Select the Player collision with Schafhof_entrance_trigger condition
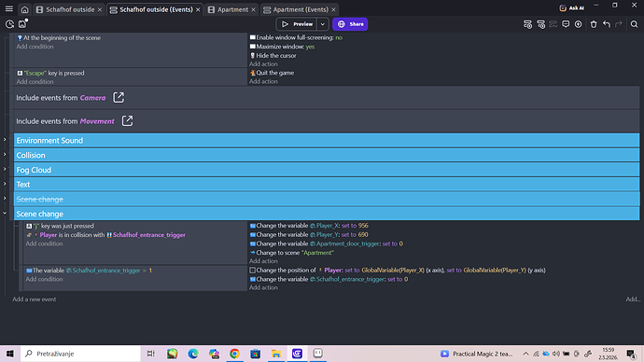The image size is (644, 362). pos(106,235)
